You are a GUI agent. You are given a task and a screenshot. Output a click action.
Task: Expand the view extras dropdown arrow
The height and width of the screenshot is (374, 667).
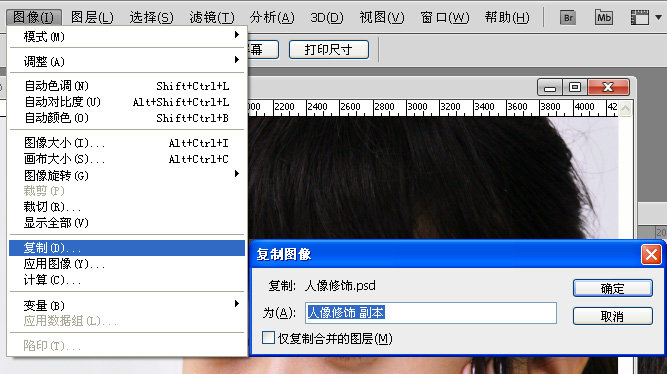658,18
